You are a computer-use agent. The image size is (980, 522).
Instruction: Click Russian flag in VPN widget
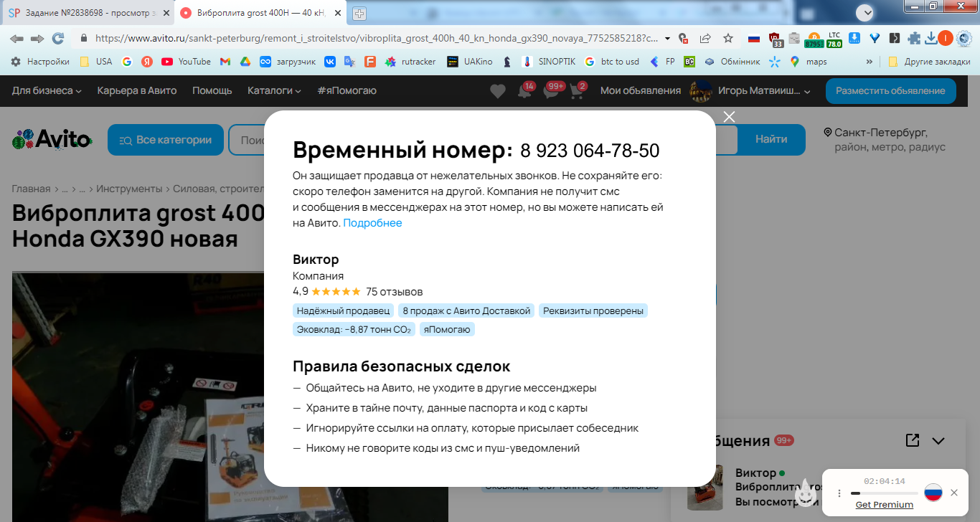933,493
